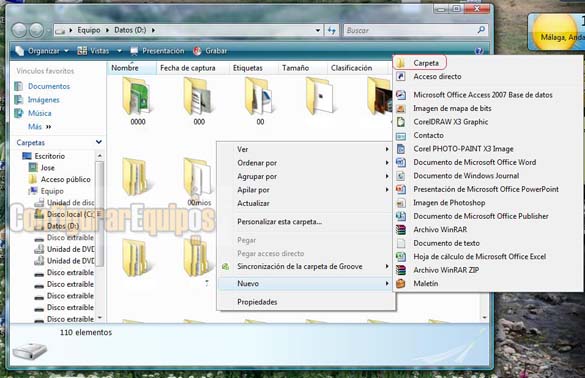Go back with the Back arrow button
Screen dimensions: 585x378
point(19,30)
